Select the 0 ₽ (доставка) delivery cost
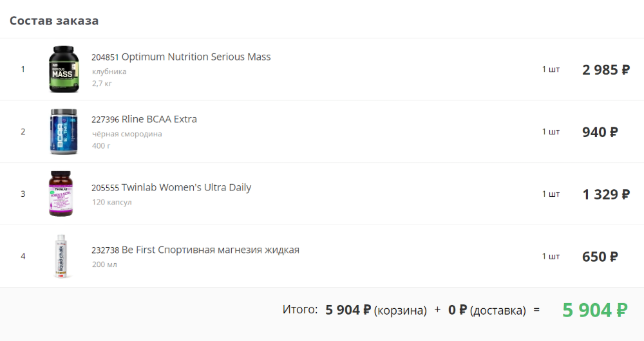 point(487,310)
